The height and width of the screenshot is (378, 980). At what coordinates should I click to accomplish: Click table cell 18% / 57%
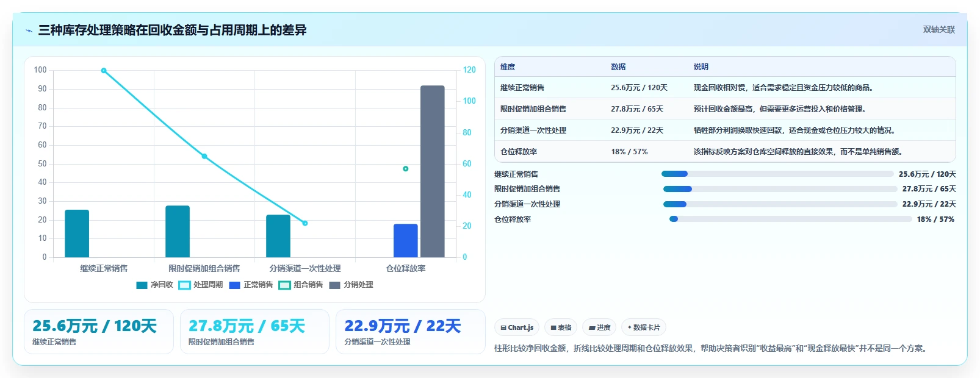coord(629,152)
